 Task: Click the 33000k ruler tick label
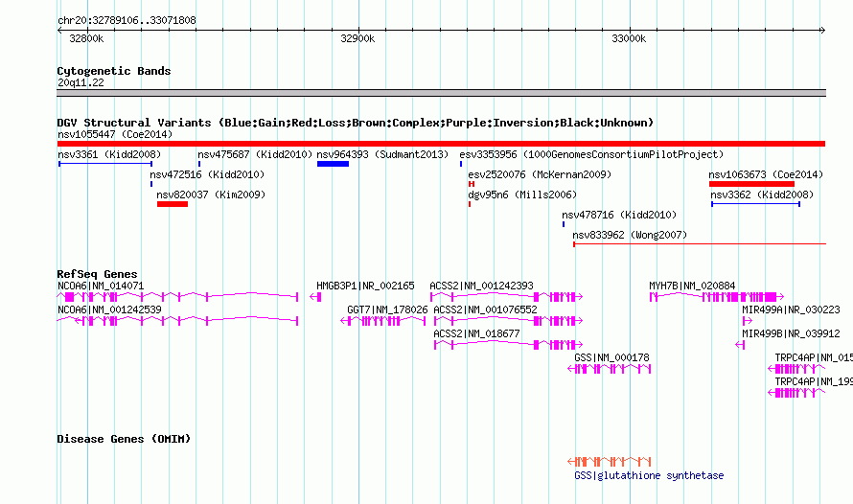click(629, 38)
